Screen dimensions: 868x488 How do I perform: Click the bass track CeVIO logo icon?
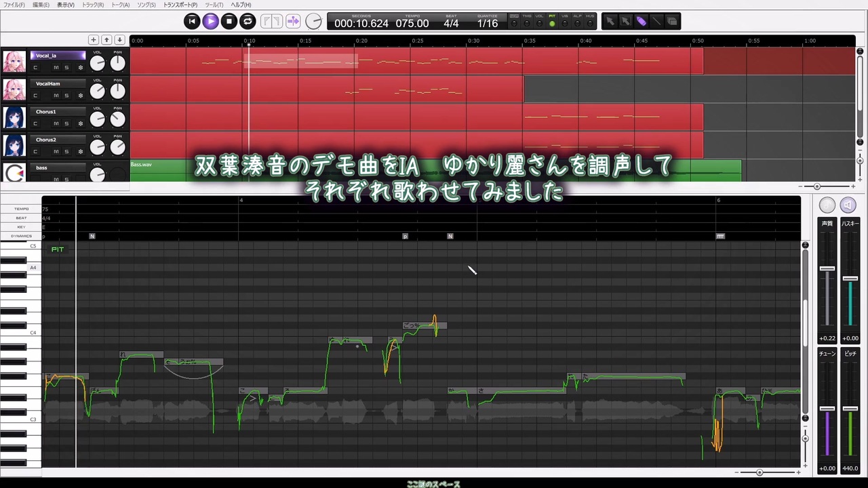(14, 173)
